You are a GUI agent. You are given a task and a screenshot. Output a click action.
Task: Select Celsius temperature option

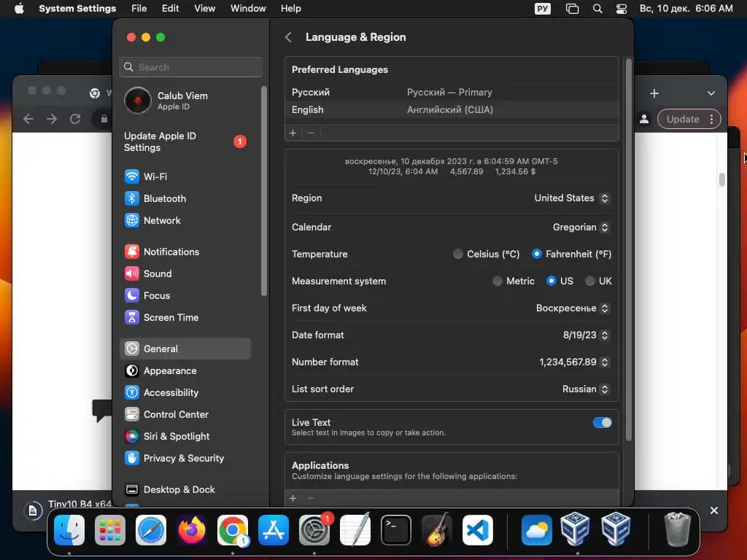[458, 254]
